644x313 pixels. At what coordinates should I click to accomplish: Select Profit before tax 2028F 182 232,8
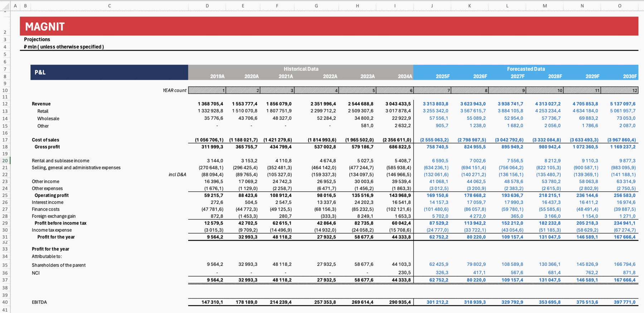pyautogui.click(x=550, y=223)
